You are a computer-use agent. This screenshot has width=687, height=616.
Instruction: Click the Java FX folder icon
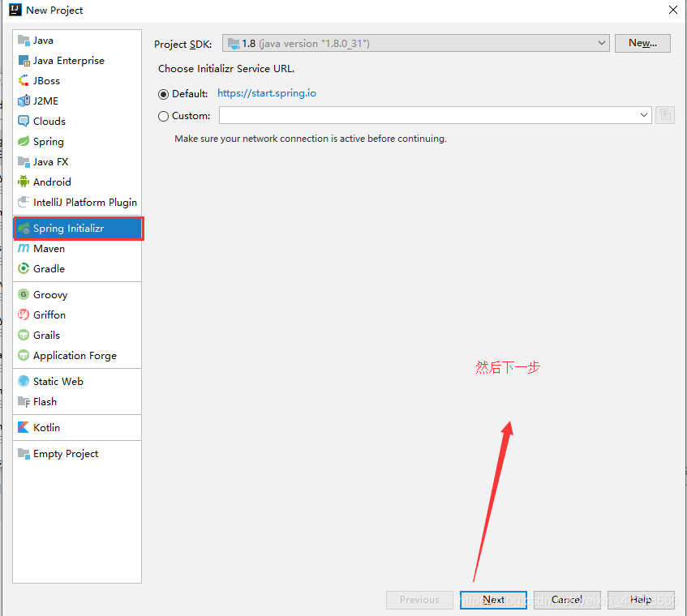24,161
